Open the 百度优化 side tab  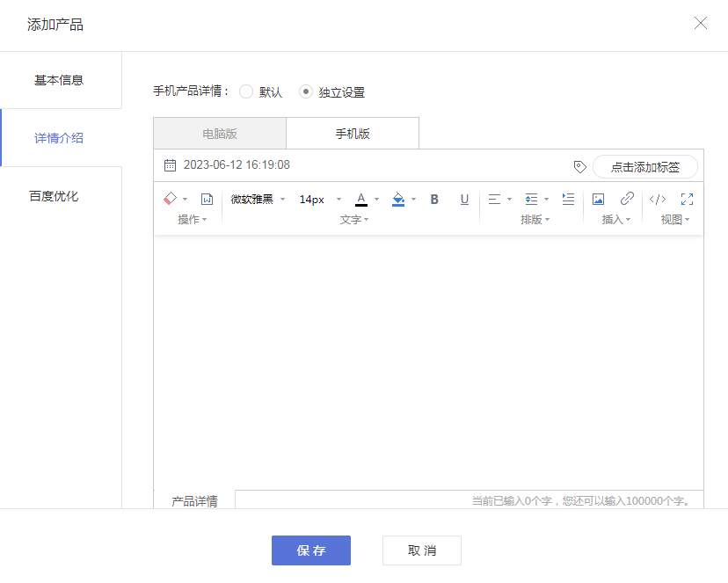coord(61,196)
